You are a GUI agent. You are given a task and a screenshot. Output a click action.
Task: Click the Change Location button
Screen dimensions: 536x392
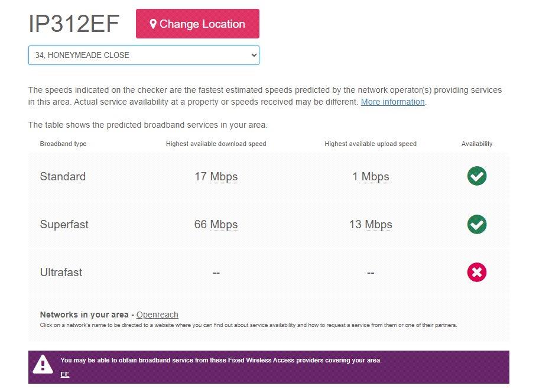[197, 24]
